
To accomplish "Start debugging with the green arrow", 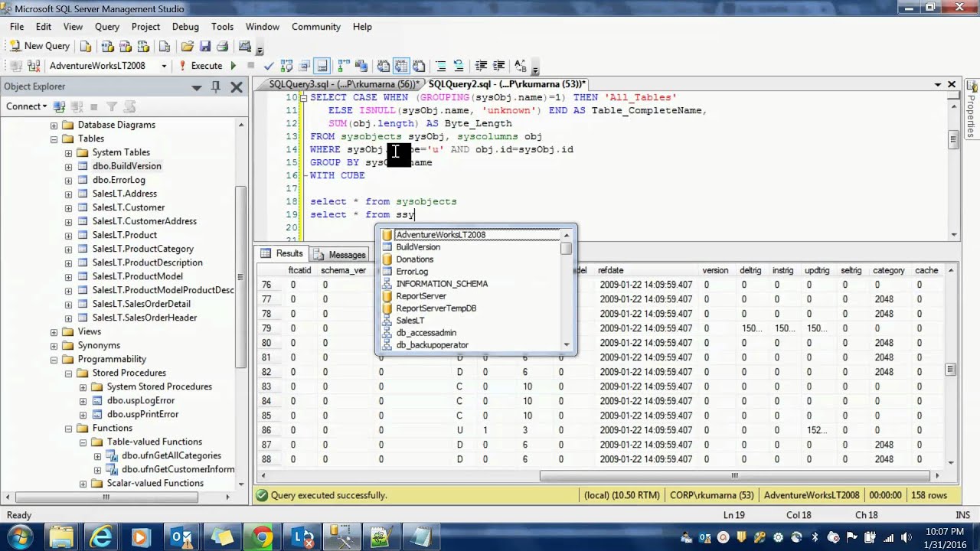I will (234, 66).
